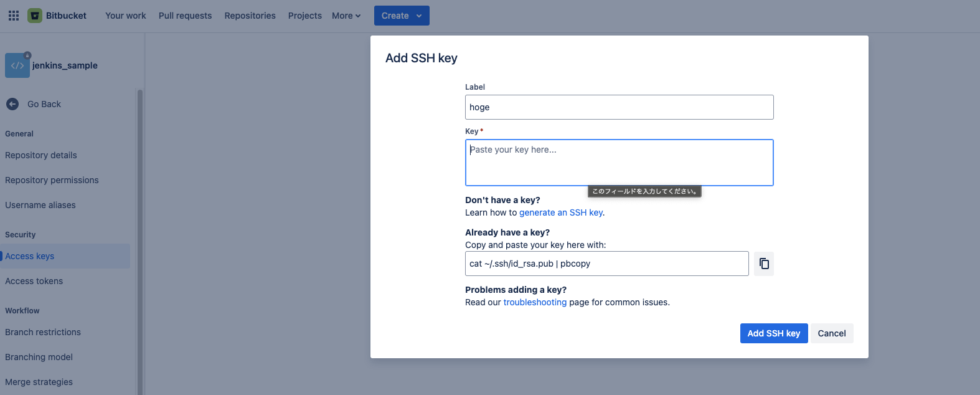980x395 pixels.
Task: Open Access tokens in sidebar
Action: [34, 281]
